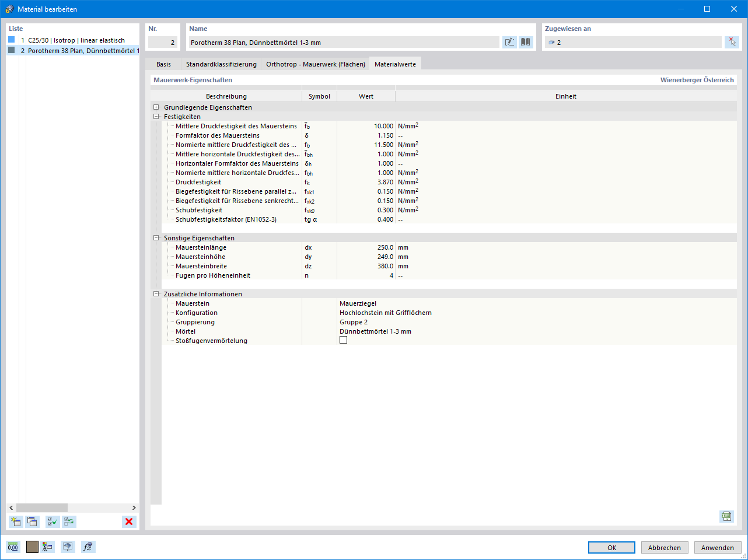Open units and decimal places settings (0.00 icon)
Screen dimensions: 748x560
(x=13, y=547)
